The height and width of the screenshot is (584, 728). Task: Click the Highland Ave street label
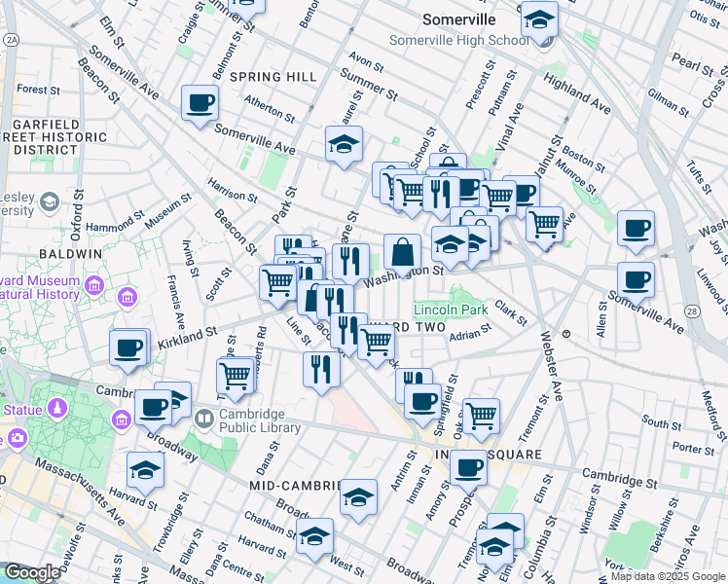click(577, 93)
